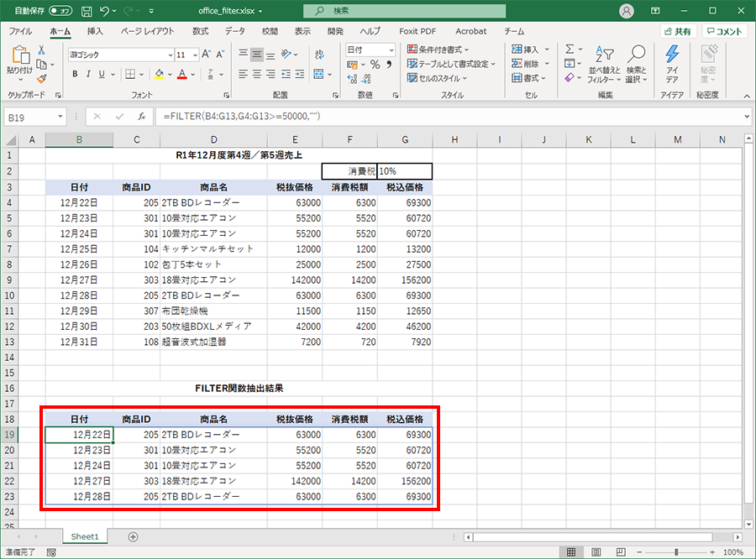Open the ファイル menu tab
Screen dimensions: 756x559
tap(20, 31)
